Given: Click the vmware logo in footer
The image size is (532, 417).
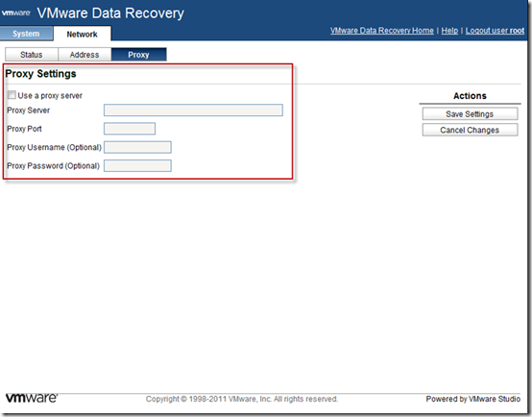Looking at the screenshot, I should point(32,398).
